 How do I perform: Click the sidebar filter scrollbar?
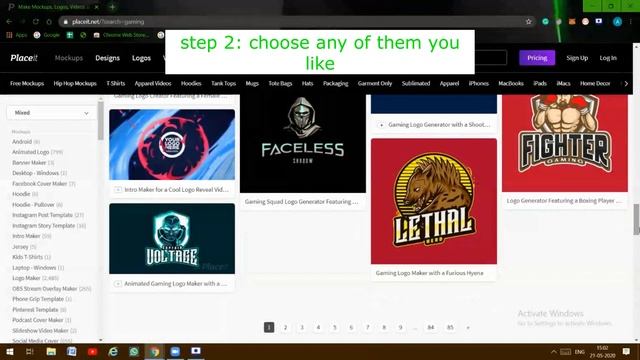(x=100, y=120)
